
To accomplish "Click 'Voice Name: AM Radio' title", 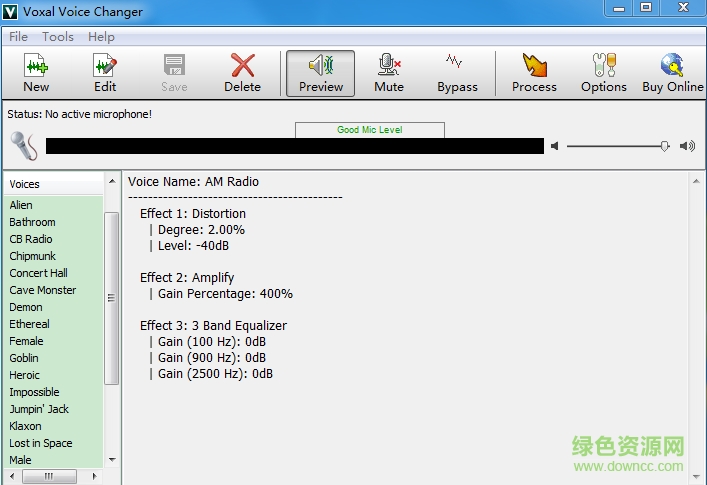I will click(193, 182).
